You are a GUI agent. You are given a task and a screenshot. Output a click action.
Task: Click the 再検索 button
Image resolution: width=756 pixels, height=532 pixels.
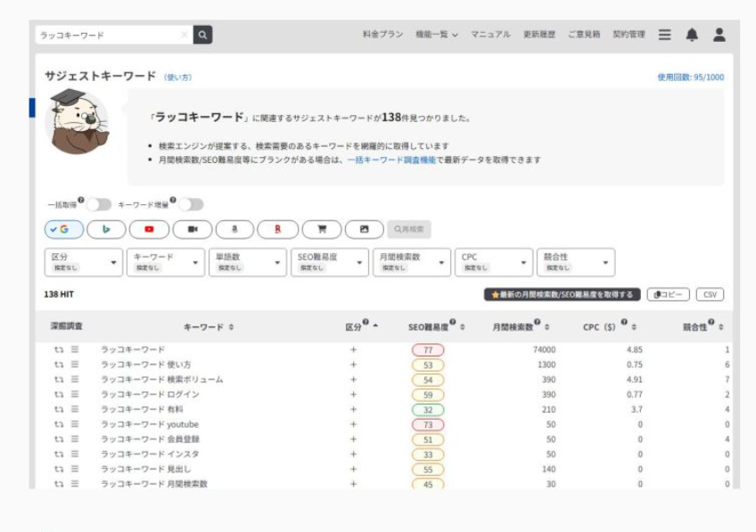pos(409,229)
